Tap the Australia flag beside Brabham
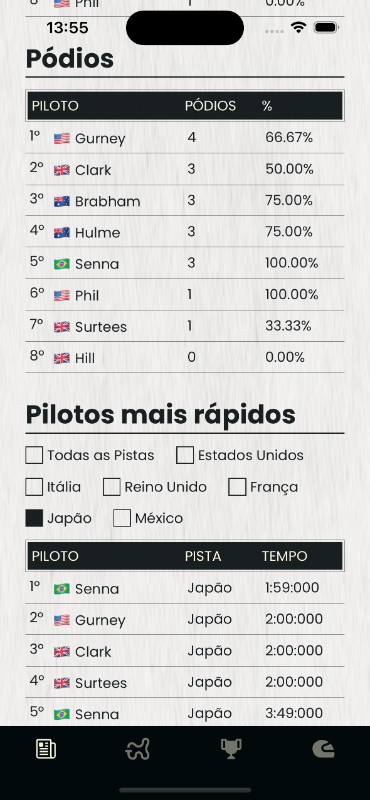Screen dimensions: 370x800 (62, 201)
